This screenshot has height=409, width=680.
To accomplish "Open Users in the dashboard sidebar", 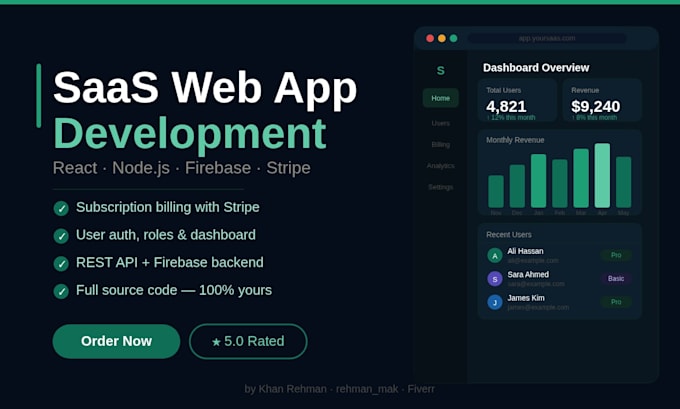I will tap(441, 123).
